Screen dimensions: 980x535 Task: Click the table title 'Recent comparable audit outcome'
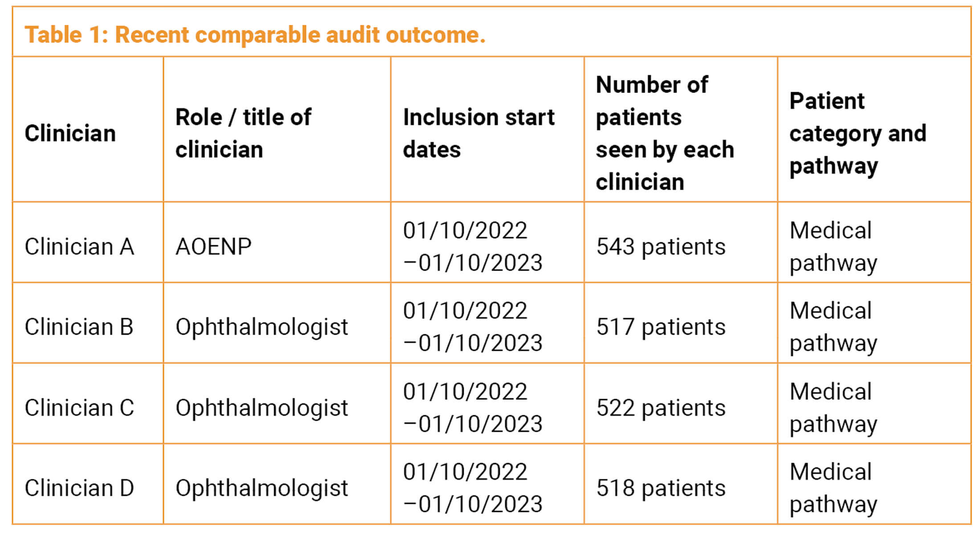(x=255, y=35)
